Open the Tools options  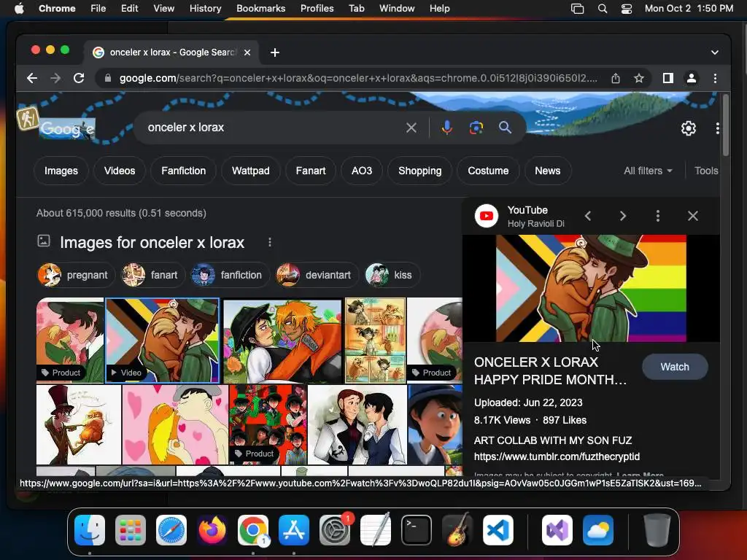pos(706,171)
